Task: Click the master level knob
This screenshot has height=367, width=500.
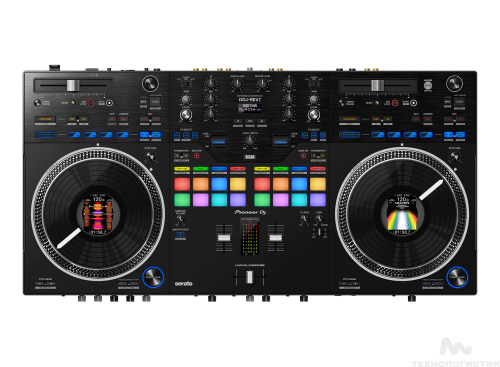Action: pyautogui.click(x=262, y=84)
